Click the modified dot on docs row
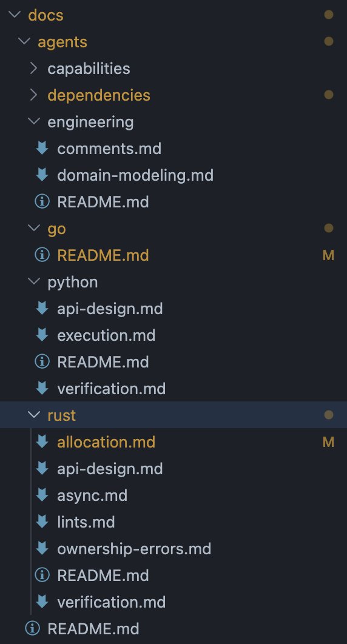 (329, 15)
